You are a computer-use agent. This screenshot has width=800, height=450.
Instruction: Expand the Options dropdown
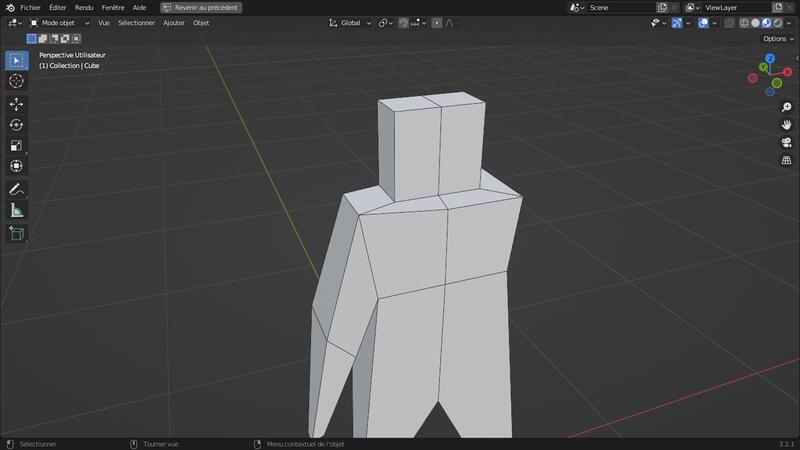point(778,39)
